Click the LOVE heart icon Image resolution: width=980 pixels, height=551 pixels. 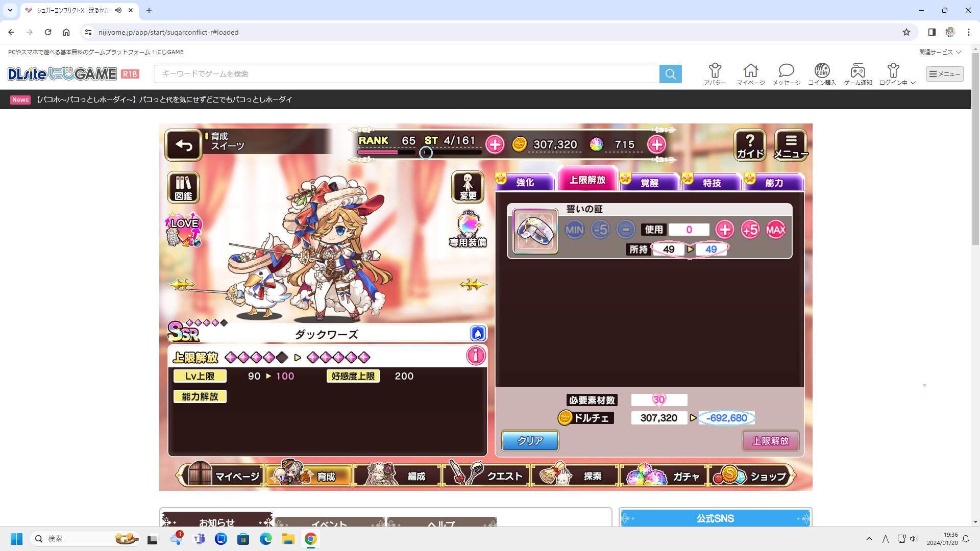pyautogui.click(x=184, y=229)
